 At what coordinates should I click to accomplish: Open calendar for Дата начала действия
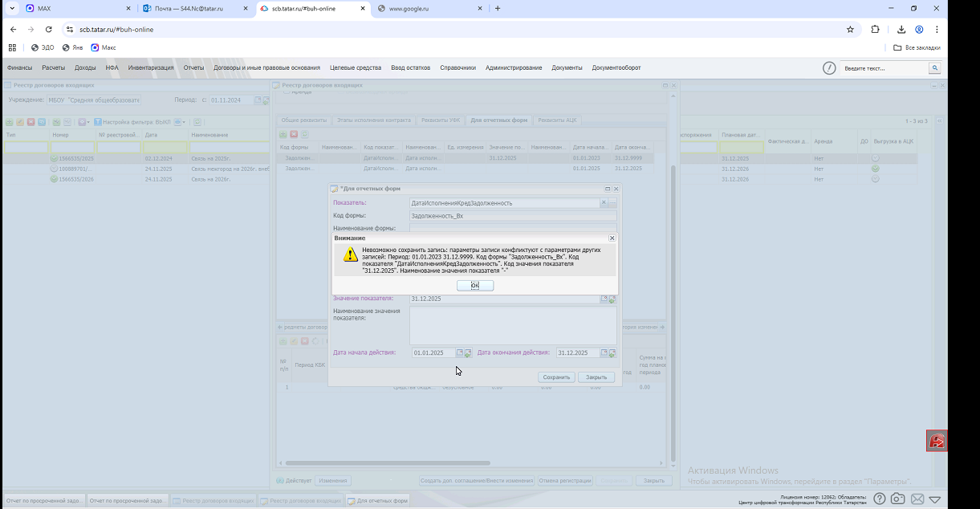(460, 352)
